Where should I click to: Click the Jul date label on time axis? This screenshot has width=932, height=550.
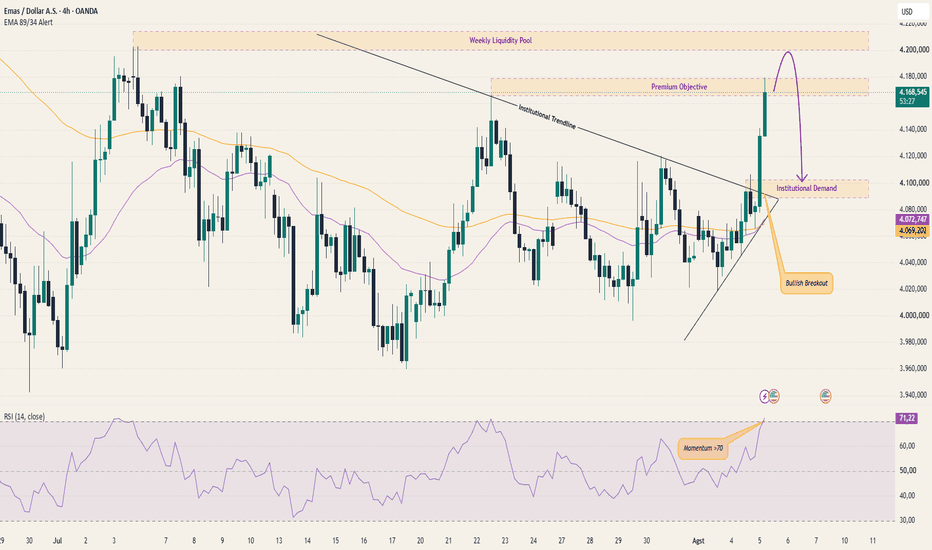click(58, 540)
